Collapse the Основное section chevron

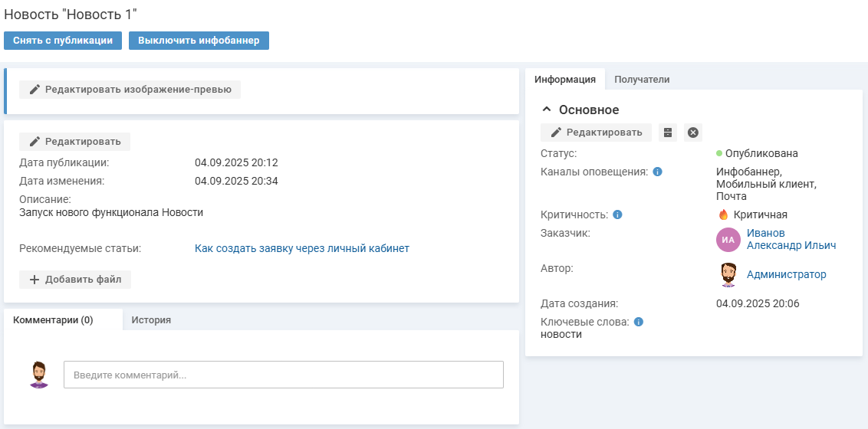[x=547, y=110]
